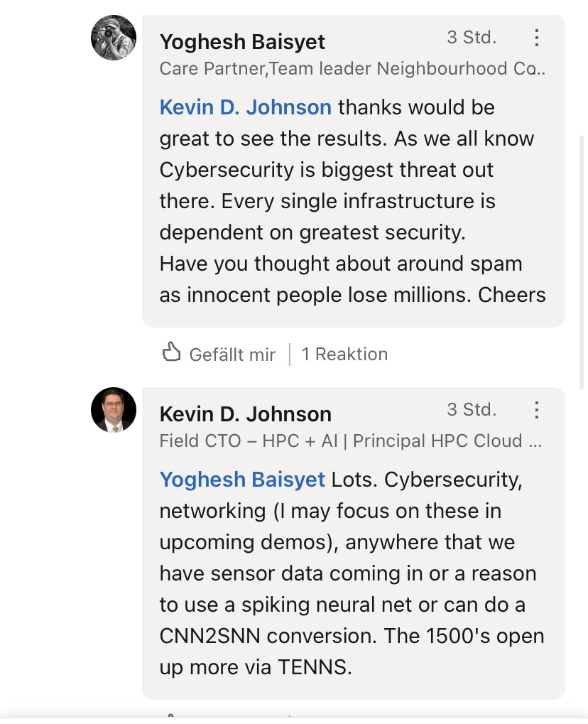This screenshot has height=724, width=588.
Task: Click the "3 Std." timestamp on Kevin's reply
Action: [x=472, y=410]
